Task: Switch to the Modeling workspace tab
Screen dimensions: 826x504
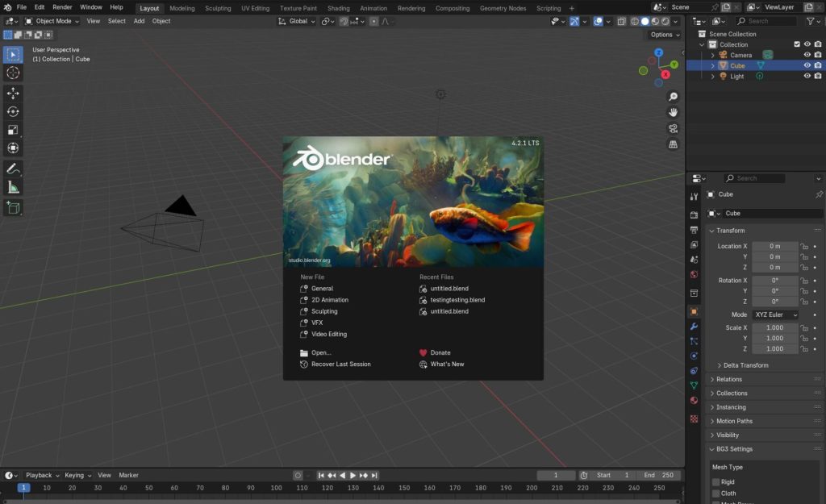Action: (181, 9)
